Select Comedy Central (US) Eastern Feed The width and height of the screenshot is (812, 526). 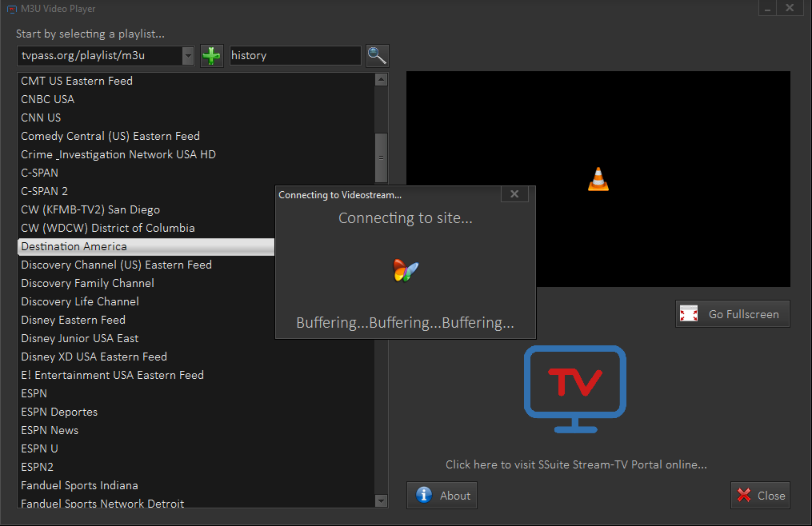[x=110, y=136]
